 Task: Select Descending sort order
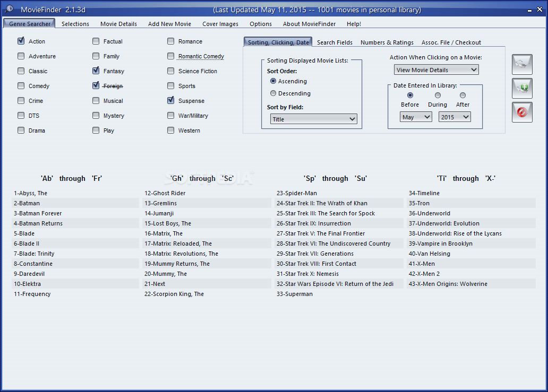pyautogui.click(x=273, y=93)
